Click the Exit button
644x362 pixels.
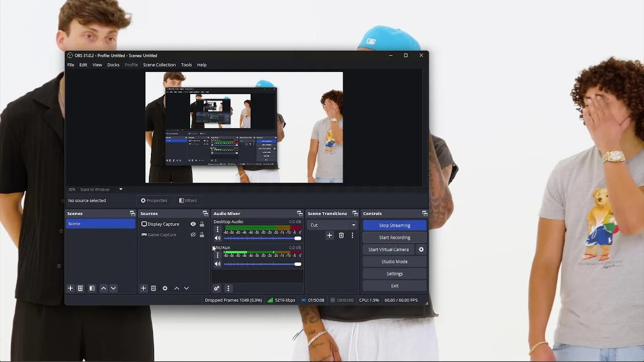[394, 286]
